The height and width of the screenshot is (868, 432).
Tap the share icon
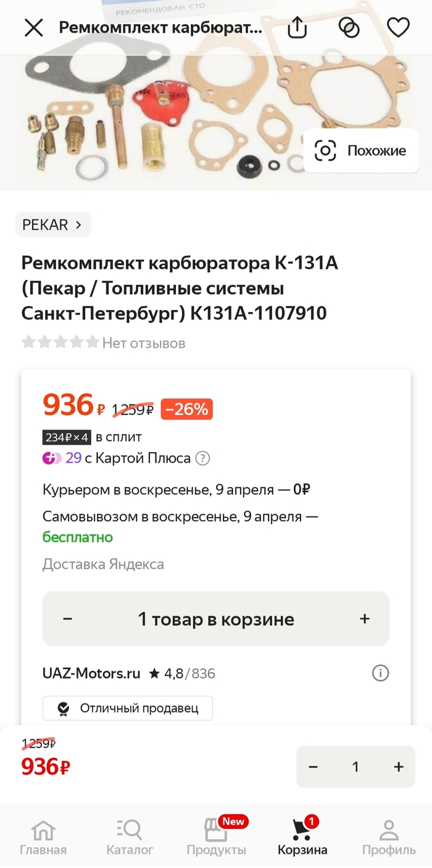point(297,28)
